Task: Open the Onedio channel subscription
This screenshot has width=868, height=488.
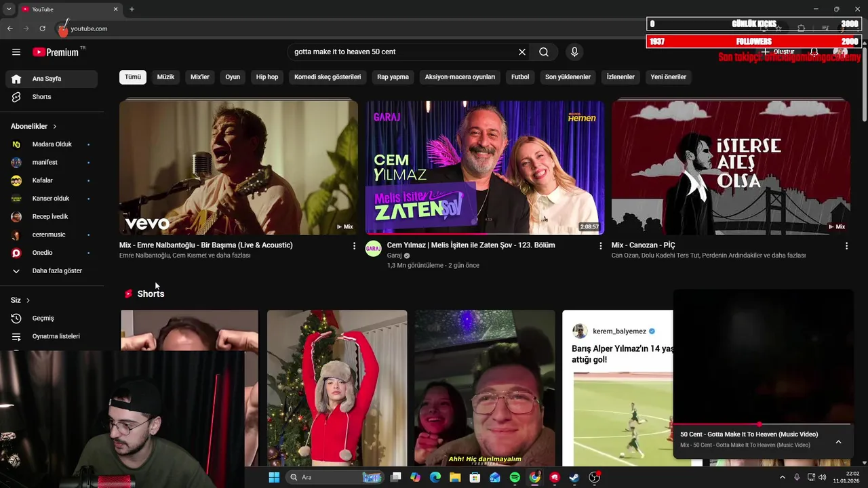Action: [x=52, y=253]
